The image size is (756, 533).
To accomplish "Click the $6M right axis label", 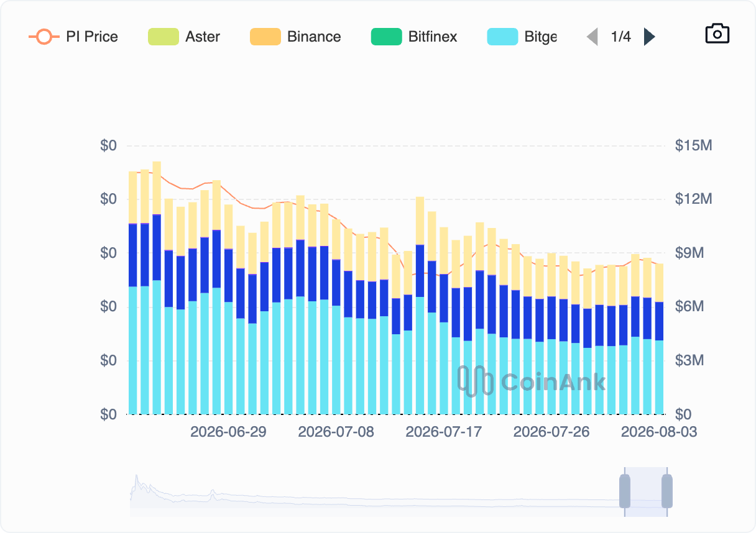I will (689, 307).
